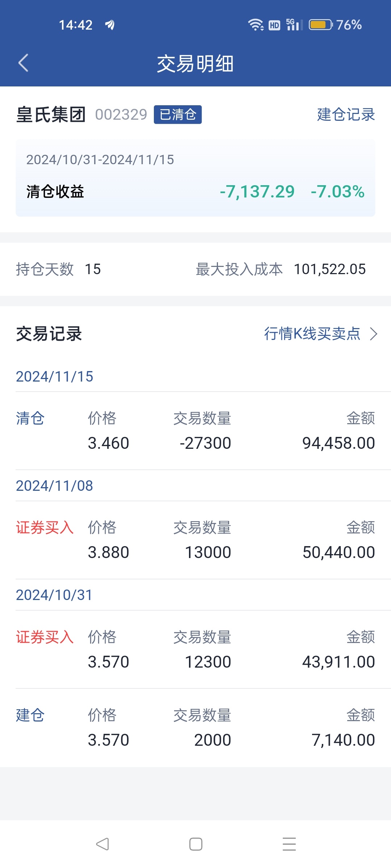Tap the Wi-Fi status icon
The height and width of the screenshot is (868, 391).
(256, 25)
